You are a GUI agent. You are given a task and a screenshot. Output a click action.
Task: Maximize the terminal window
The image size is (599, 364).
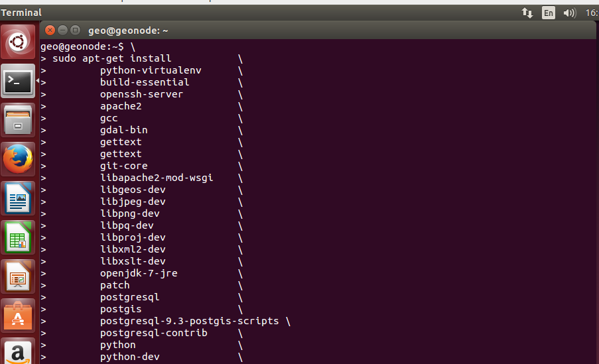point(75,30)
